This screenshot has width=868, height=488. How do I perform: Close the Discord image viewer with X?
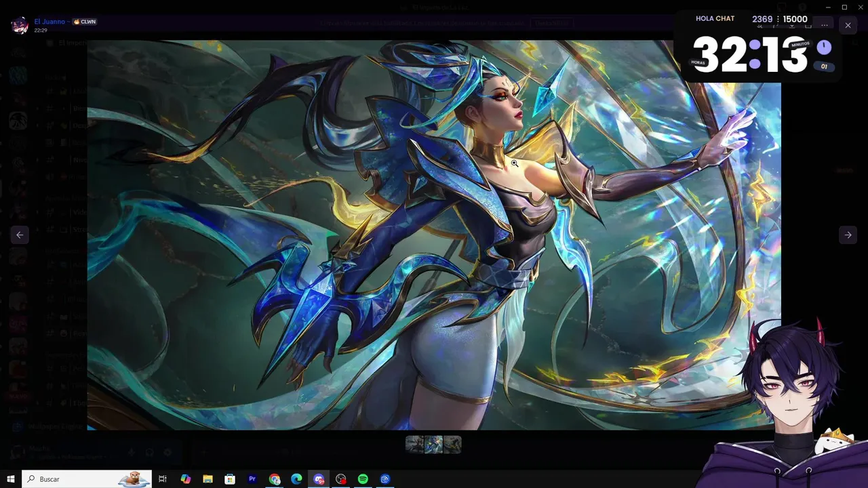point(848,25)
